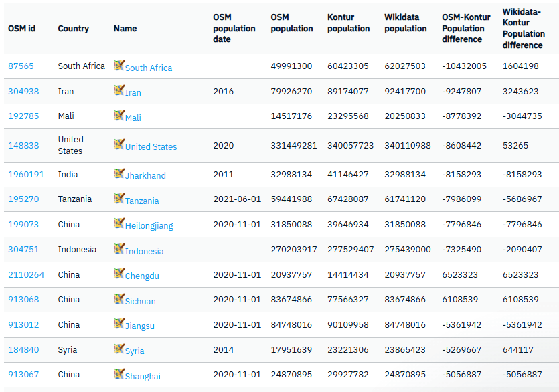The height and width of the screenshot is (392, 559).
Task: Click the edit icon next to Jharkhand
Action: (x=119, y=173)
